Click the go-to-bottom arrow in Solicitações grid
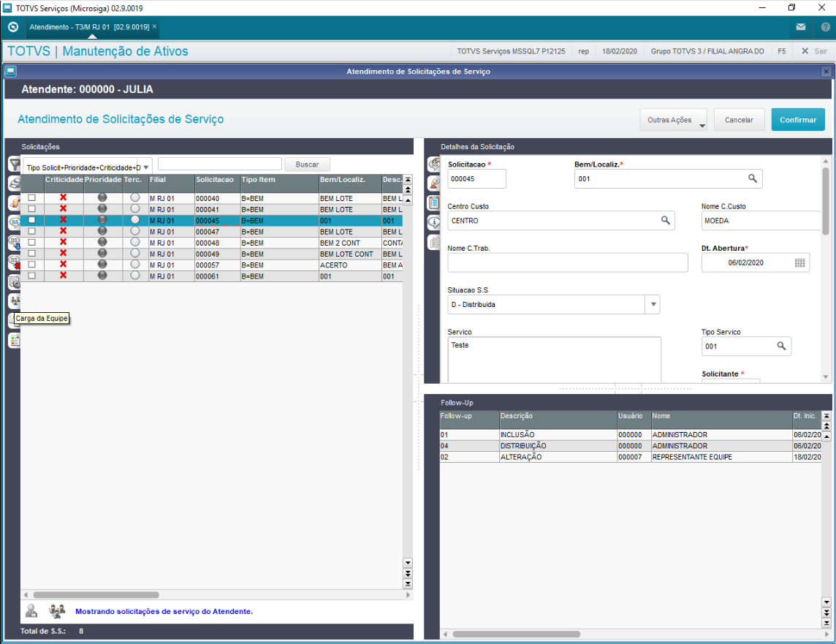836x644 pixels. point(408,584)
